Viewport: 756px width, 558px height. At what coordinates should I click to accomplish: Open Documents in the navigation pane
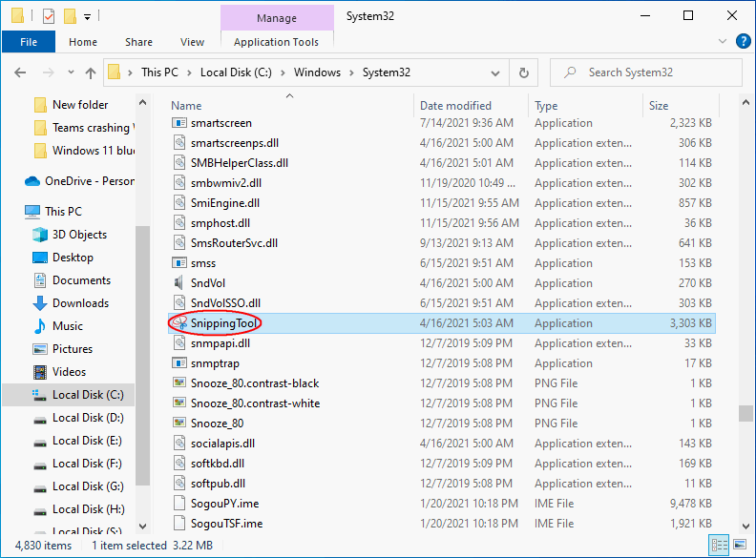click(81, 280)
